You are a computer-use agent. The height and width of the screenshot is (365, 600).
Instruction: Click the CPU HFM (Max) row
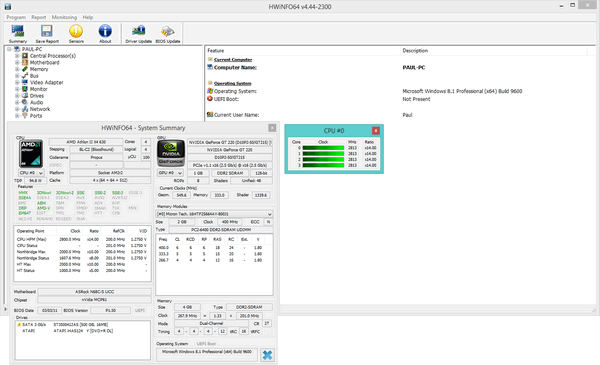point(82,240)
